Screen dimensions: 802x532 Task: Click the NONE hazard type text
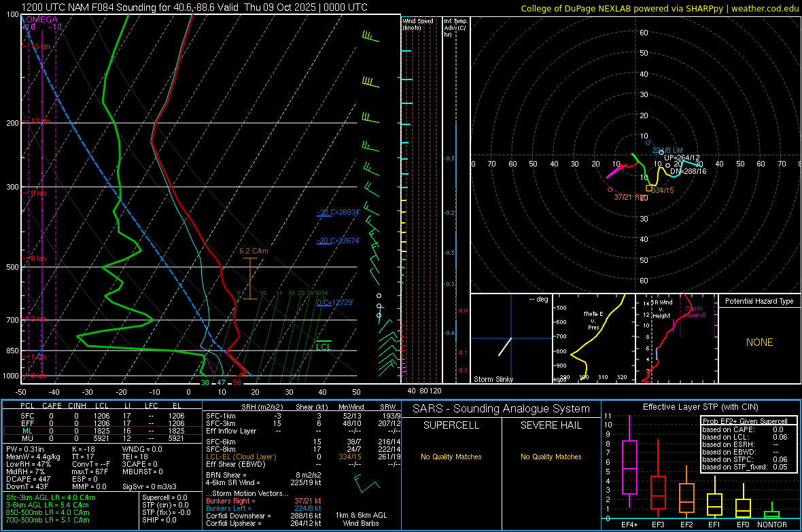(759, 342)
